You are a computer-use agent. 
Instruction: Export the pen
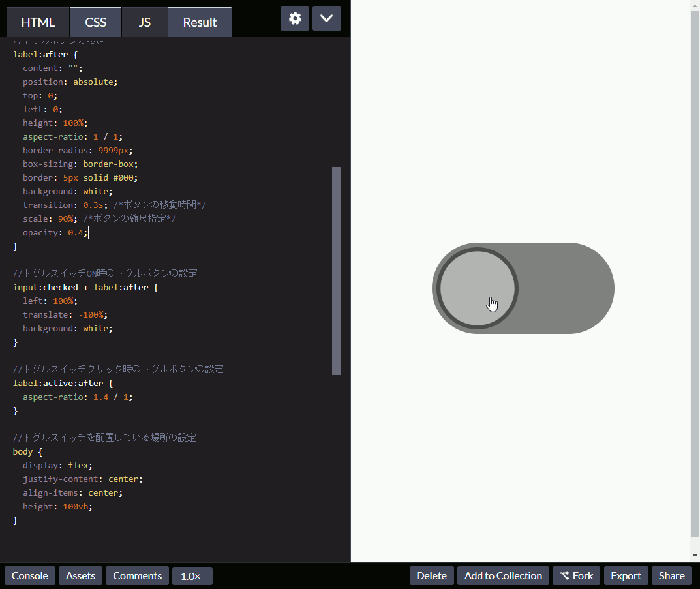[626, 575]
